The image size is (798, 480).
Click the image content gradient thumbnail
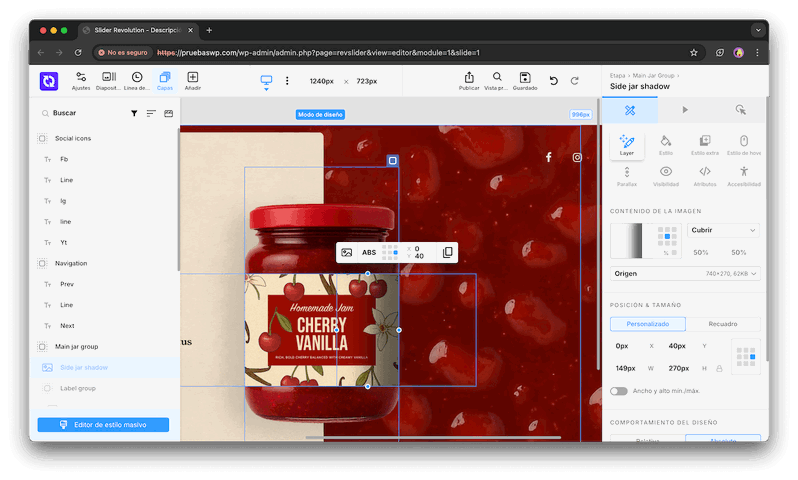coord(626,241)
